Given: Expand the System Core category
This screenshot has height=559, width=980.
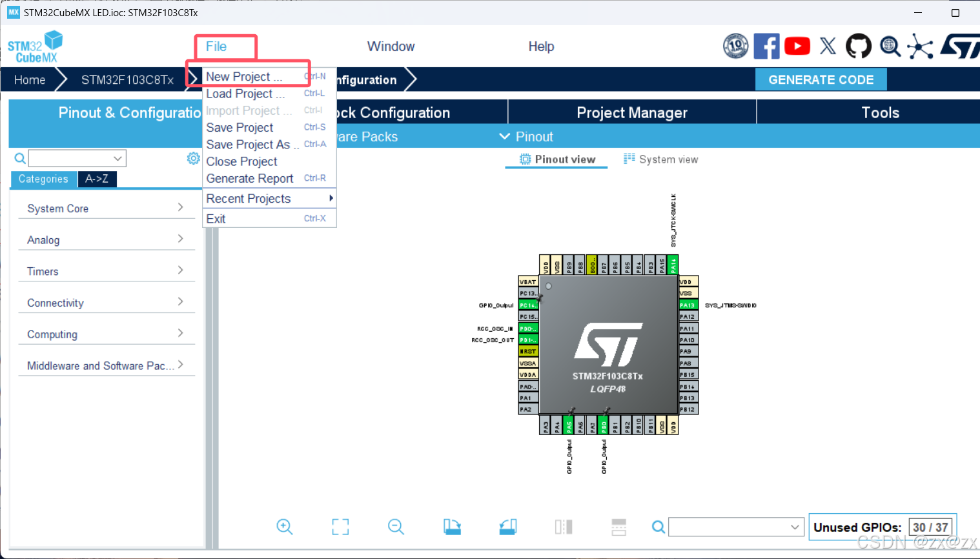Looking at the screenshot, I should tap(107, 208).
